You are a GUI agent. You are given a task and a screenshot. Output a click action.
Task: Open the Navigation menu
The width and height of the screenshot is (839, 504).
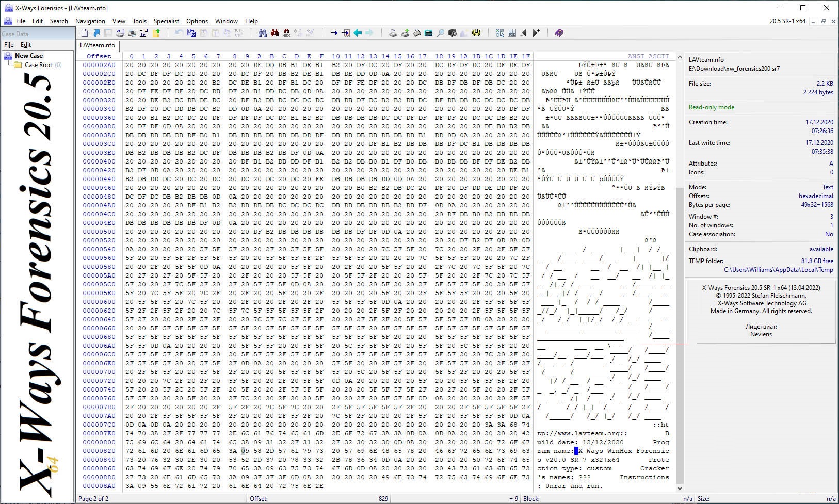click(90, 21)
